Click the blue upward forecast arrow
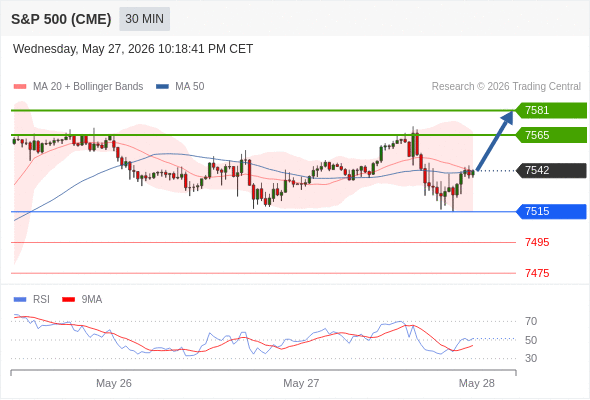590x400 pixels. pos(495,140)
